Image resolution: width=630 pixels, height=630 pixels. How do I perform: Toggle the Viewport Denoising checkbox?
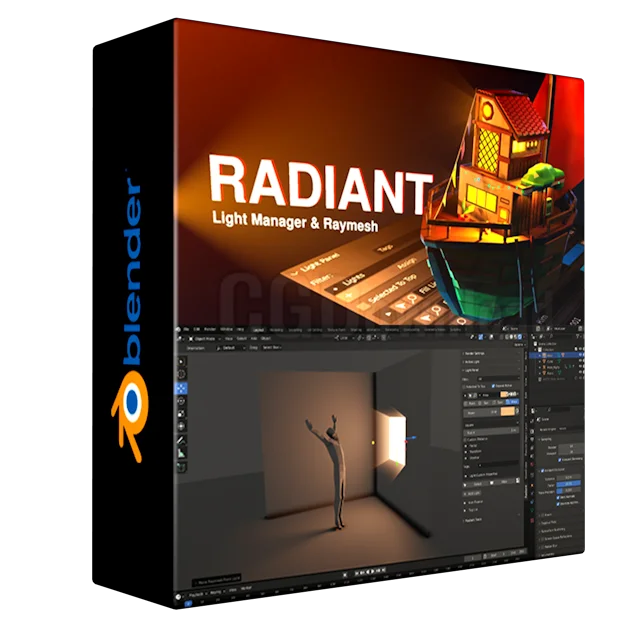click(x=560, y=460)
